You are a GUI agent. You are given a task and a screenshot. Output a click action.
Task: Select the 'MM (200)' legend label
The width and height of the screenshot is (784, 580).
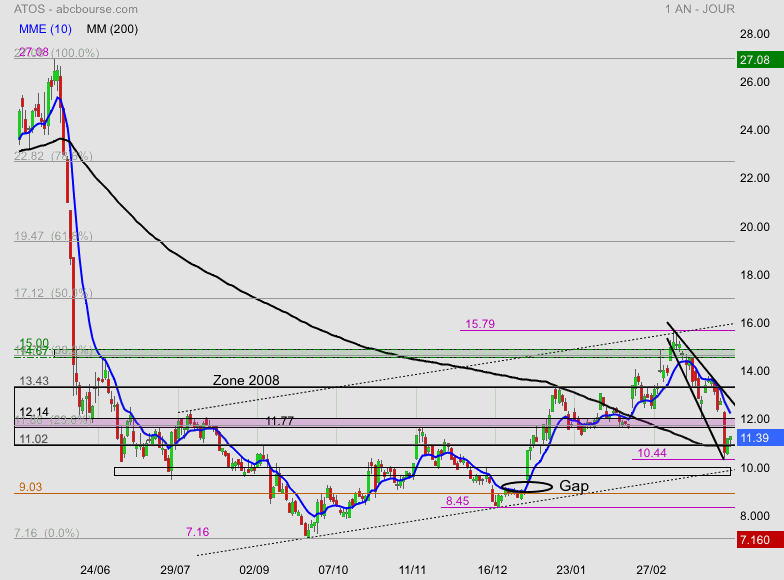pyautogui.click(x=112, y=29)
